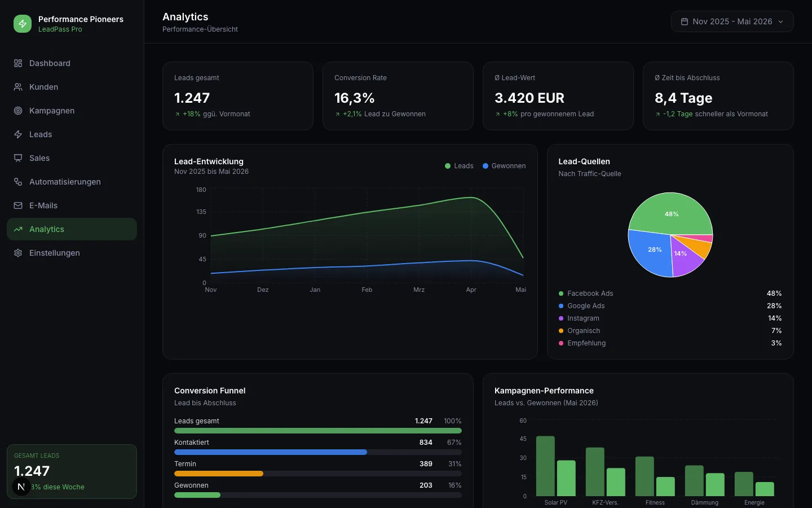The image size is (812, 508).
Task: Click the Leads gesamt green funnel bar
Action: pos(318,431)
